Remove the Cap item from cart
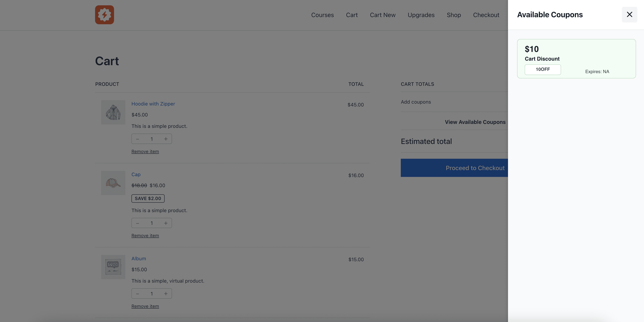This screenshot has width=644, height=322. (145, 236)
